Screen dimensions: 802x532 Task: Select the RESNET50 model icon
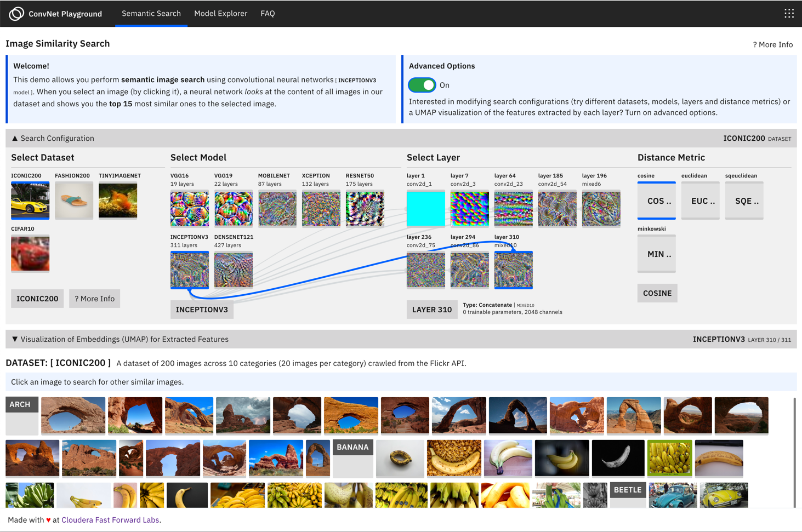click(365, 208)
